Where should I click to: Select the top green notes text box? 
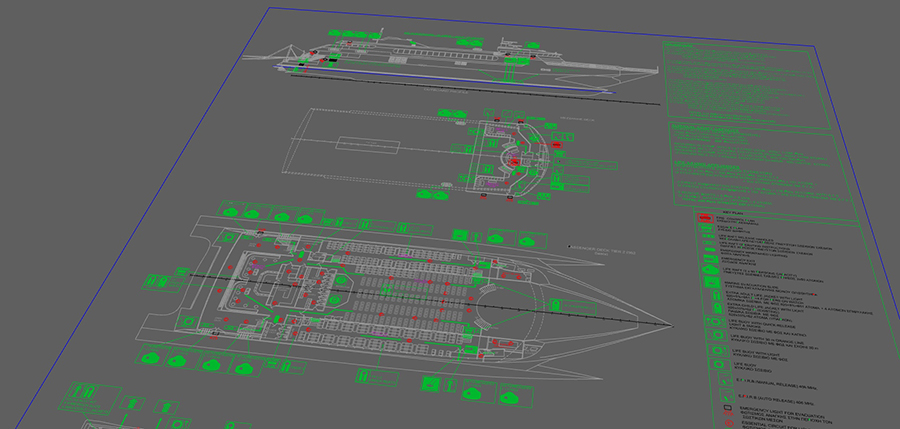[746, 85]
